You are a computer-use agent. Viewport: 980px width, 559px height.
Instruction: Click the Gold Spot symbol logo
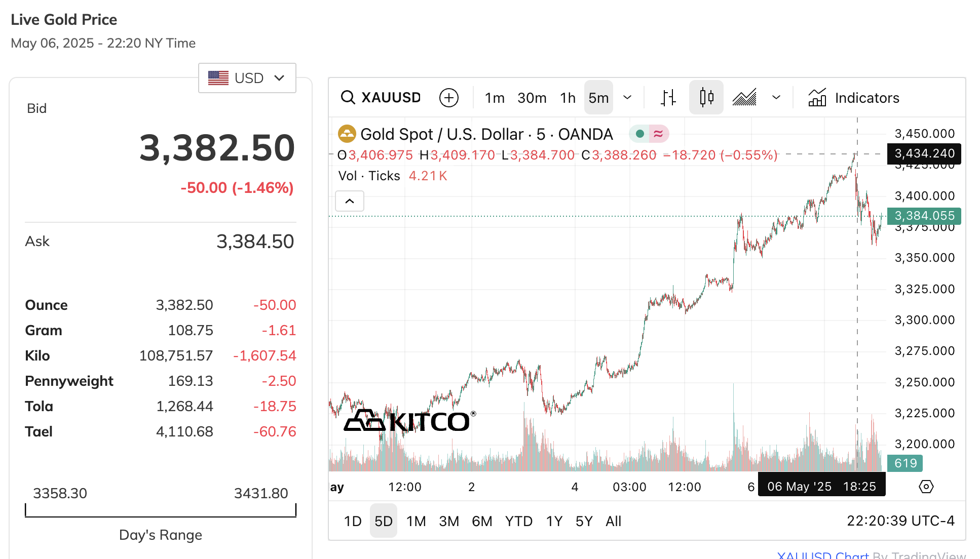click(x=347, y=134)
